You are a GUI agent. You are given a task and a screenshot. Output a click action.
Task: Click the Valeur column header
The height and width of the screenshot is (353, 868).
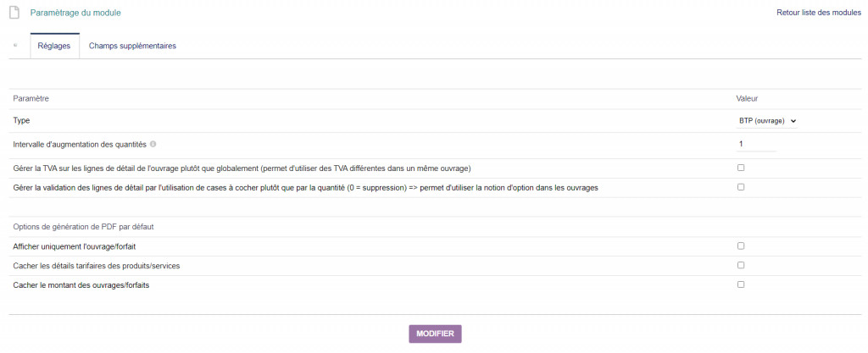pos(747,99)
